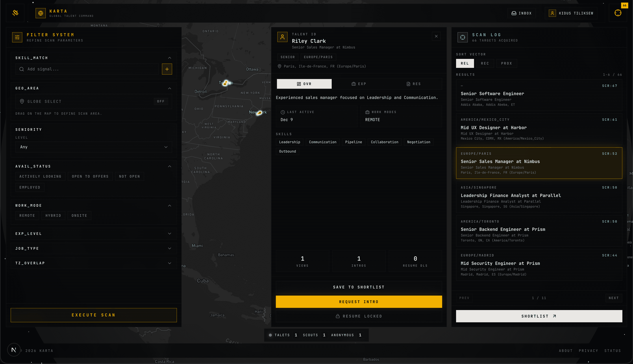Select the PROX sort vector

click(506, 63)
